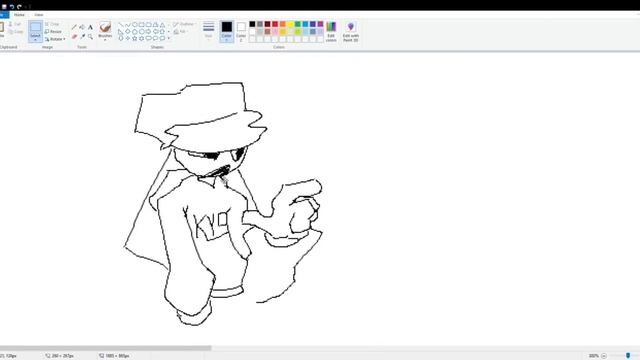Viewport: 640px width, 360px height.
Task: Open the line Size dropdown
Action: [209, 31]
